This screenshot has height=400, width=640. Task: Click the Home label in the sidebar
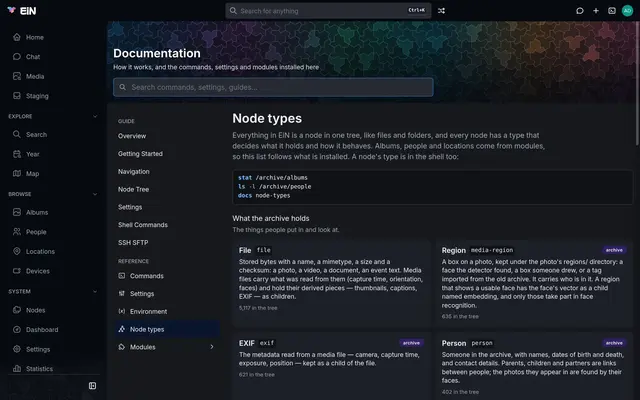35,37
